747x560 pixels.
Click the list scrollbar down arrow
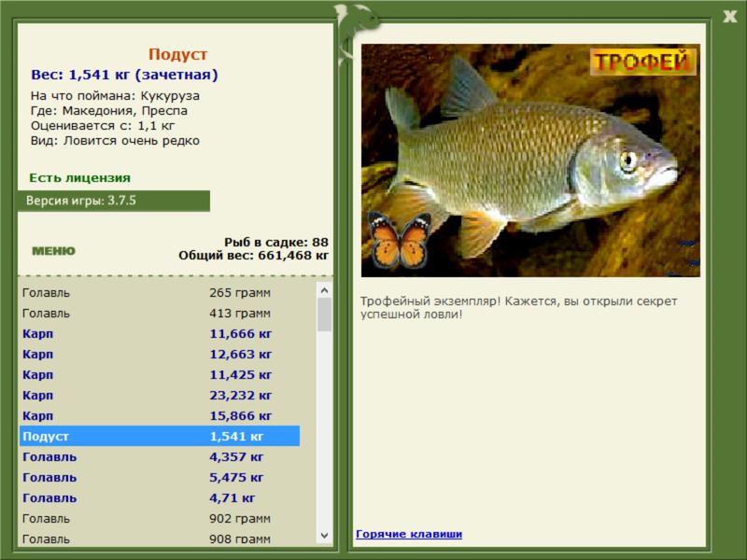tap(324, 536)
